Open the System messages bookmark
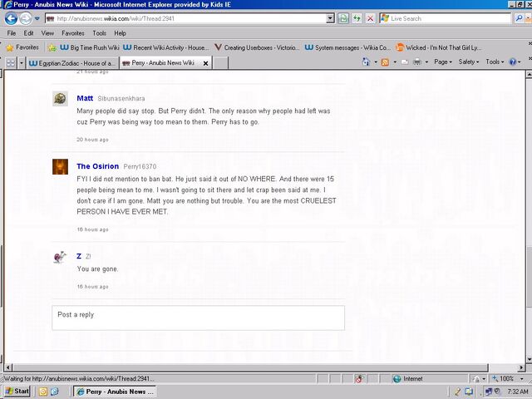 click(347, 47)
